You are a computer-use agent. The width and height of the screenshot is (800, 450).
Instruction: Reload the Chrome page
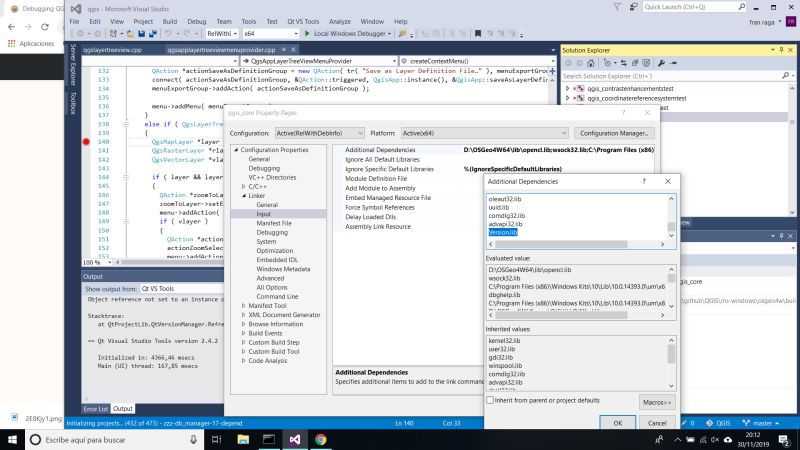45,27
